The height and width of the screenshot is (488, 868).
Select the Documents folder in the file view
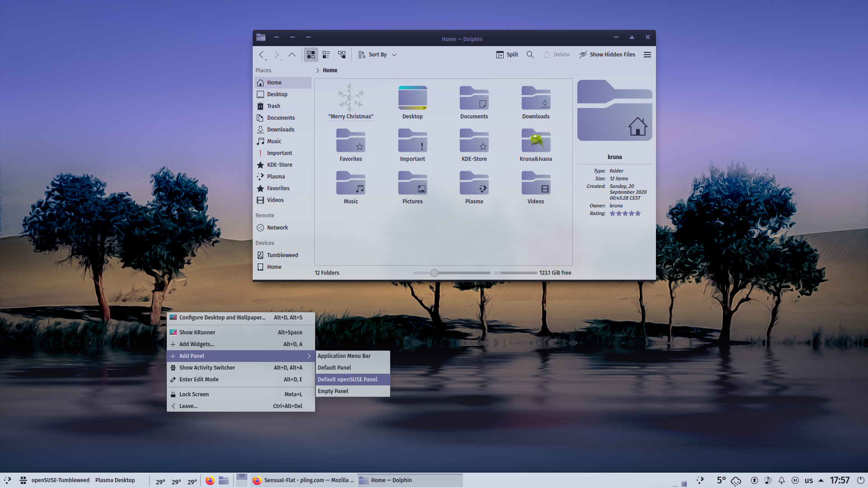[x=474, y=102]
